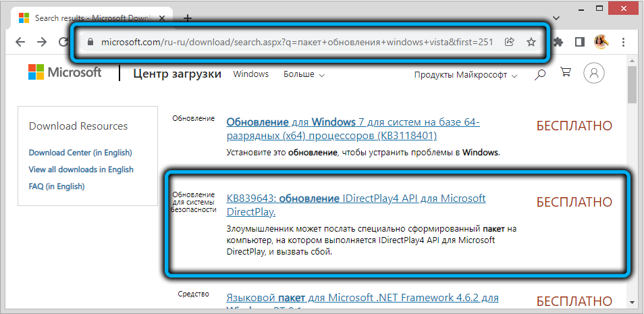
Task: Open Download Center (in English) link
Action: (x=80, y=153)
